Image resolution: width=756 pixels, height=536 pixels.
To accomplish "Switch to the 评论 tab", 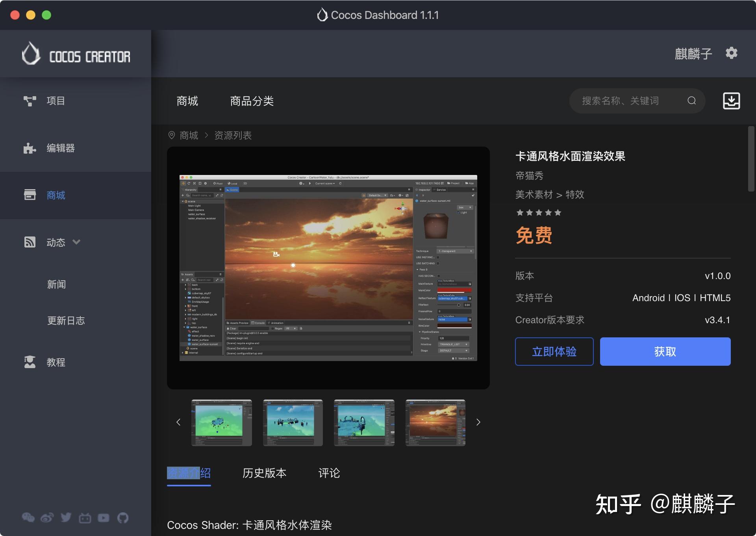I will tap(329, 473).
